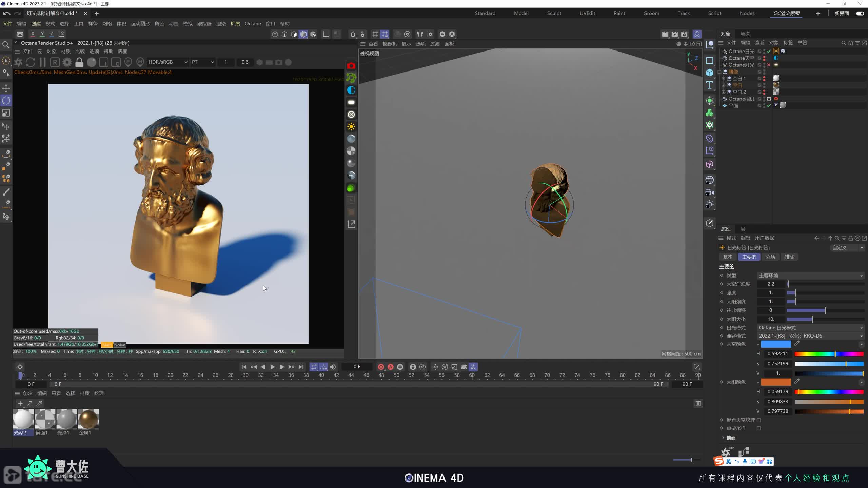Select the 金属1 material thumbnail
Screen dimensions: 868x488
88,419
